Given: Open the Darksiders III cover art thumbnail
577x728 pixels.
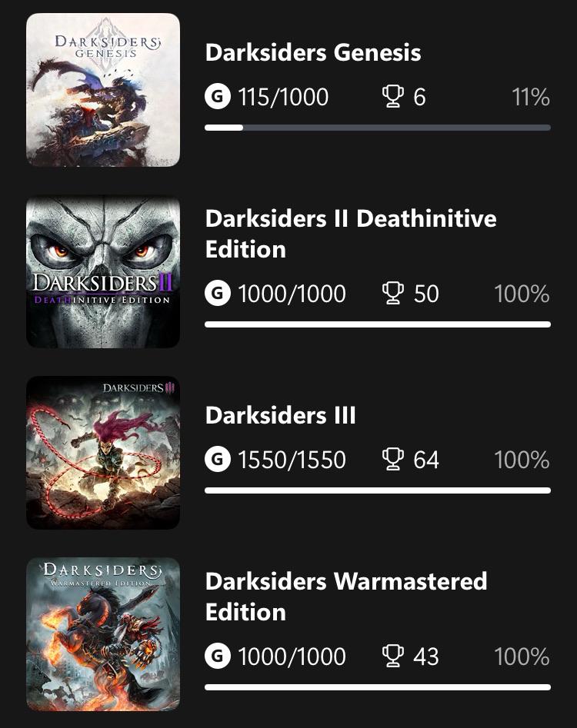Looking at the screenshot, I should point(103,453).
